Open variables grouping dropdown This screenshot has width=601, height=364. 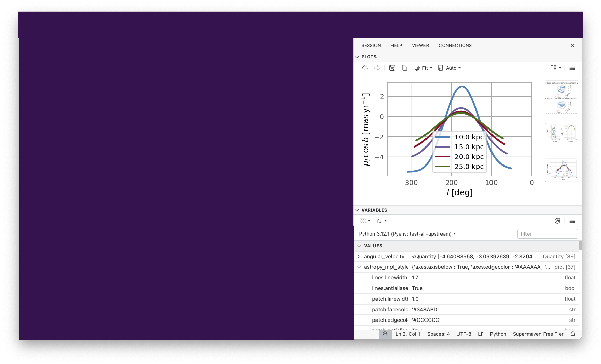coord(365,221)
